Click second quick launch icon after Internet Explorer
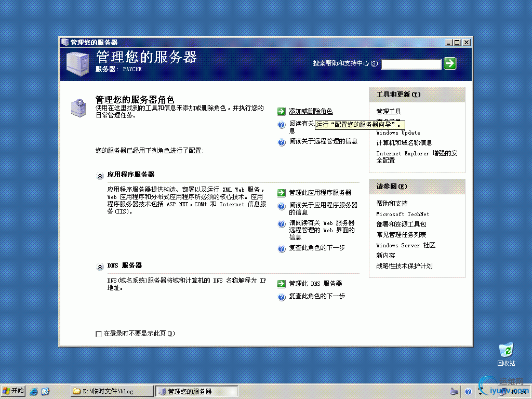Screen dimensions: 532x399 [46, 392]
